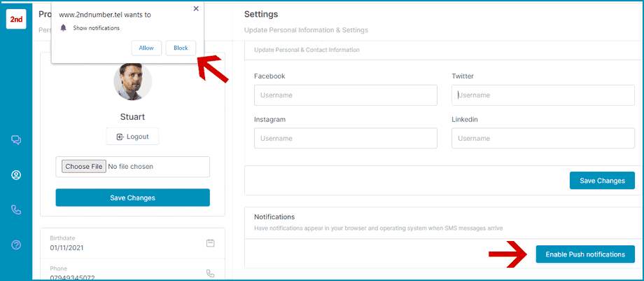Focus the Twitter username field
Screen dimensions: 644x281
click(x=544, y=95)
